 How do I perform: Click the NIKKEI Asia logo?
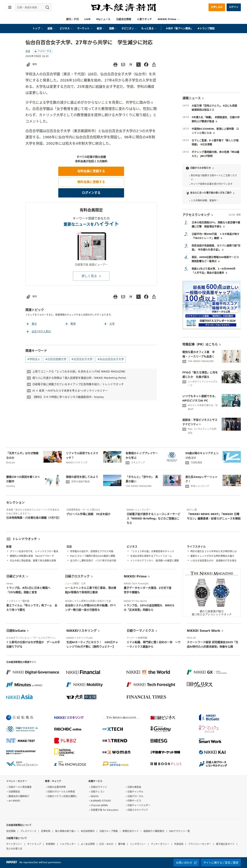19,697
